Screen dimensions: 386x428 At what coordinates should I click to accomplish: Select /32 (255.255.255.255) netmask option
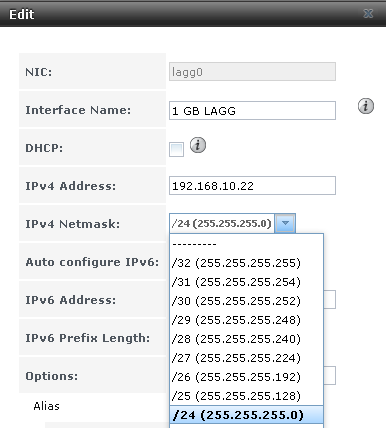(246, 263)
